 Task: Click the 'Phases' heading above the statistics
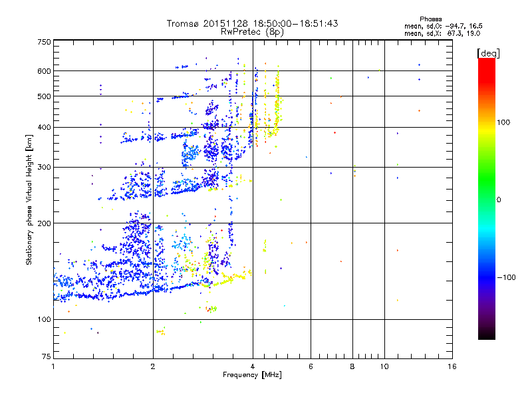430,19
